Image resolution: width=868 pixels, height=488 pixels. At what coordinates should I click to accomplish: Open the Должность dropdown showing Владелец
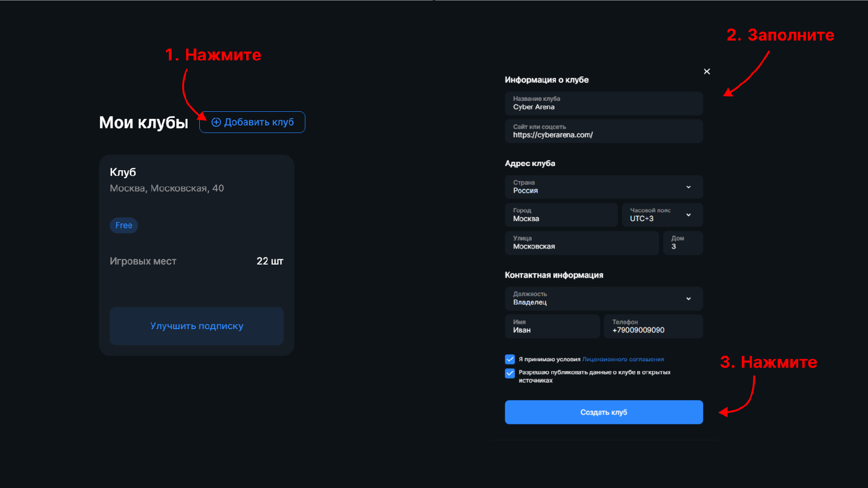603,298
